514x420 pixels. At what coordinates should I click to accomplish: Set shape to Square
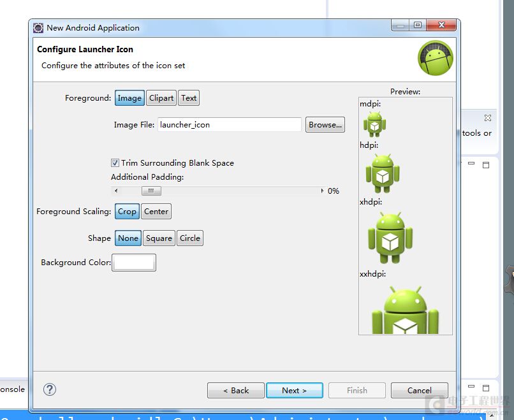pyautogui.click(x=159, y=238)
